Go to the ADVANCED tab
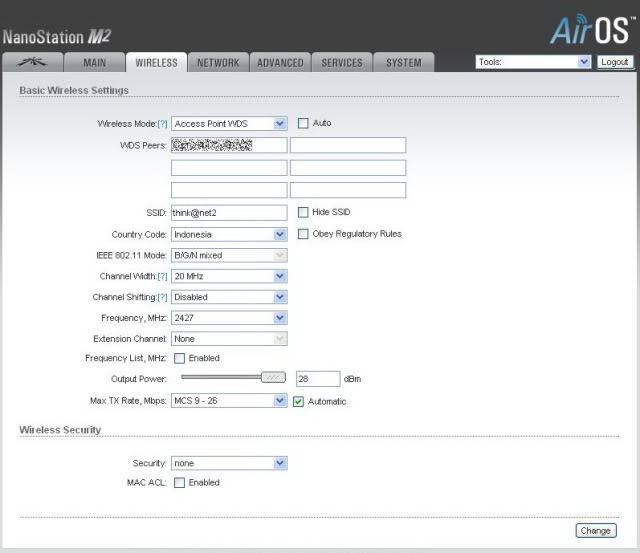This screenshot has width=640, height=553. (280, 62)
